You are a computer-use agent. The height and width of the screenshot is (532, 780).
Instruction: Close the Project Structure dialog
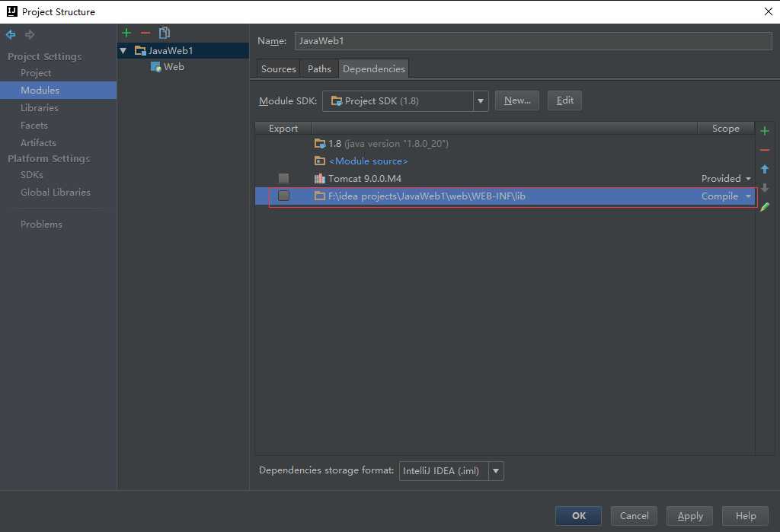point(768,11)
